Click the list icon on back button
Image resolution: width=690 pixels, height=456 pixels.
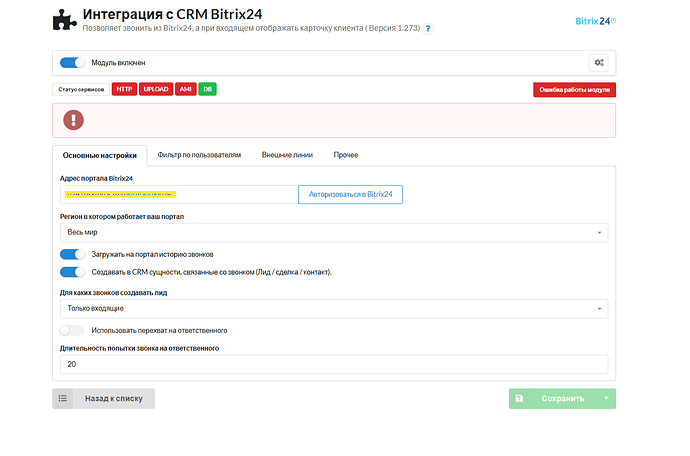(x=62, y=398)
